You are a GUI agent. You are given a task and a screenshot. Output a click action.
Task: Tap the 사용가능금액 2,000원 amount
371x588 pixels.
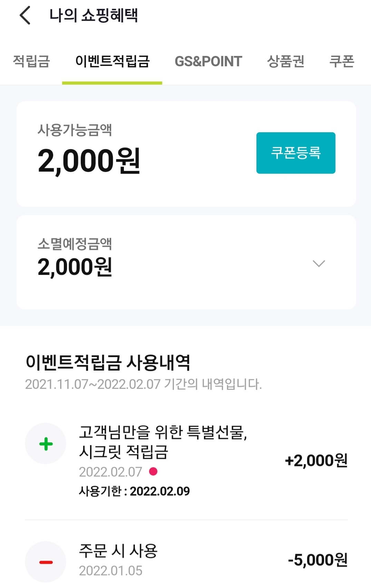coord(89,161)
